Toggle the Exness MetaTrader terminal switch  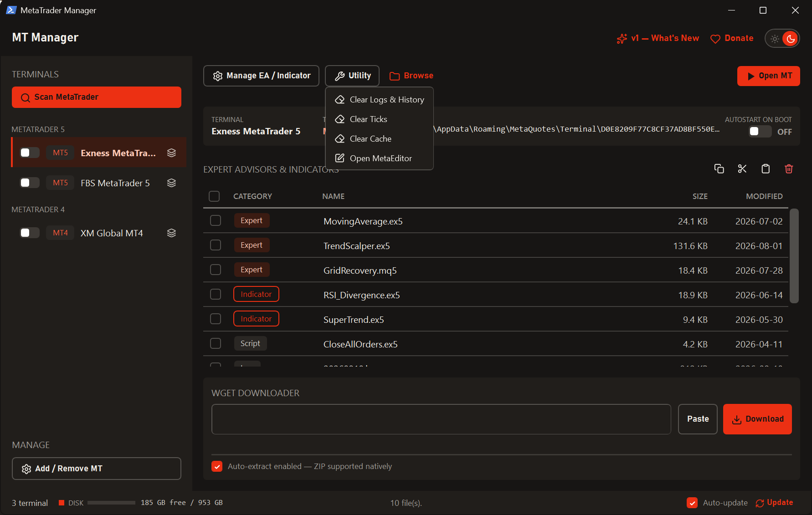tap(30, 153)
